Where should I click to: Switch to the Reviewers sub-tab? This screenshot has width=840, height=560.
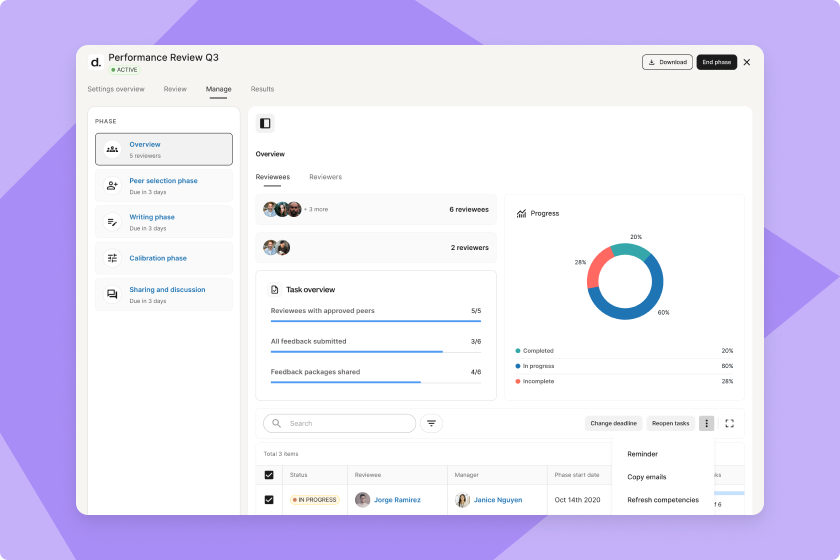point(325,177)
